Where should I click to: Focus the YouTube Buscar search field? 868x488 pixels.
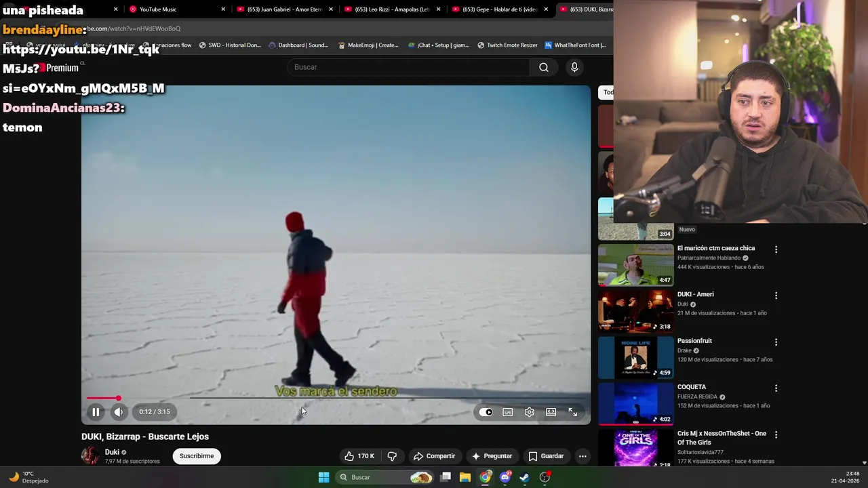click(x=409, y=67)
